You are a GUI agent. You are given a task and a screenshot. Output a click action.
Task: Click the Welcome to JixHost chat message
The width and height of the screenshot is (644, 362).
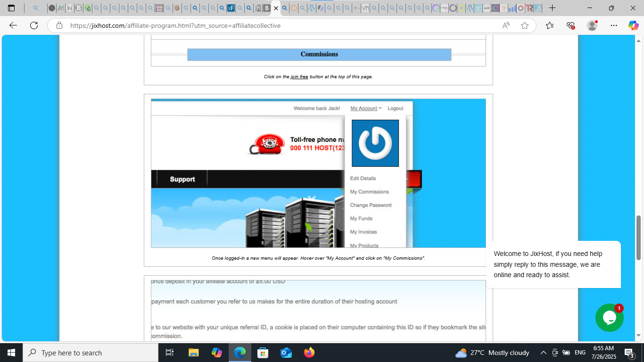553,264
